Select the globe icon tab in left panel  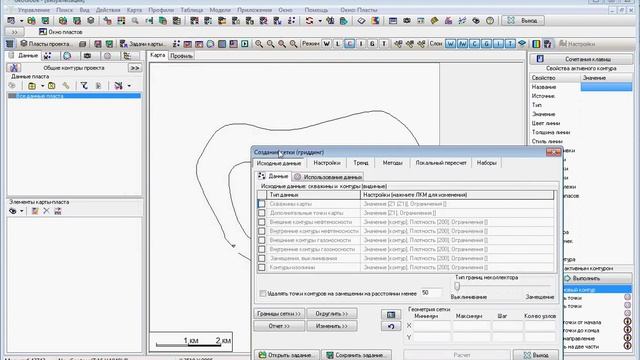pos(67,56)
